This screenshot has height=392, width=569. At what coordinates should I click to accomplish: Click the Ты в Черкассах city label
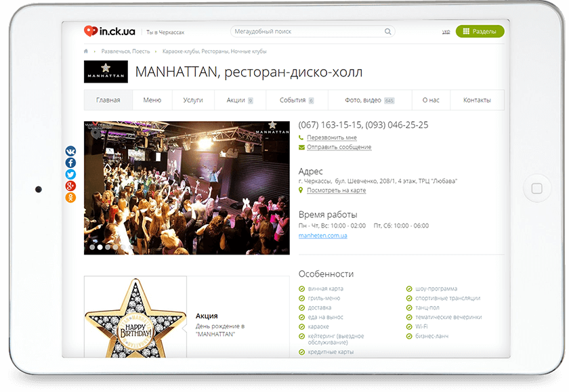click(165, 32)
